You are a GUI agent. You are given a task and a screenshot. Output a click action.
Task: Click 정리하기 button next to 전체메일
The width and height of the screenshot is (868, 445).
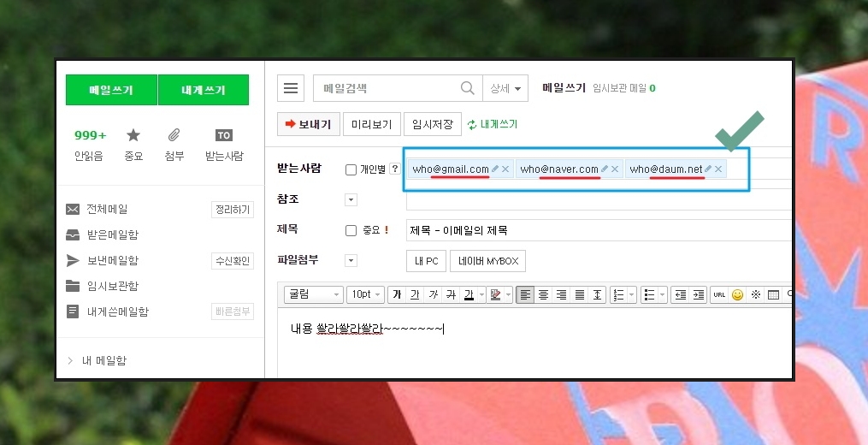pos(233,210)
